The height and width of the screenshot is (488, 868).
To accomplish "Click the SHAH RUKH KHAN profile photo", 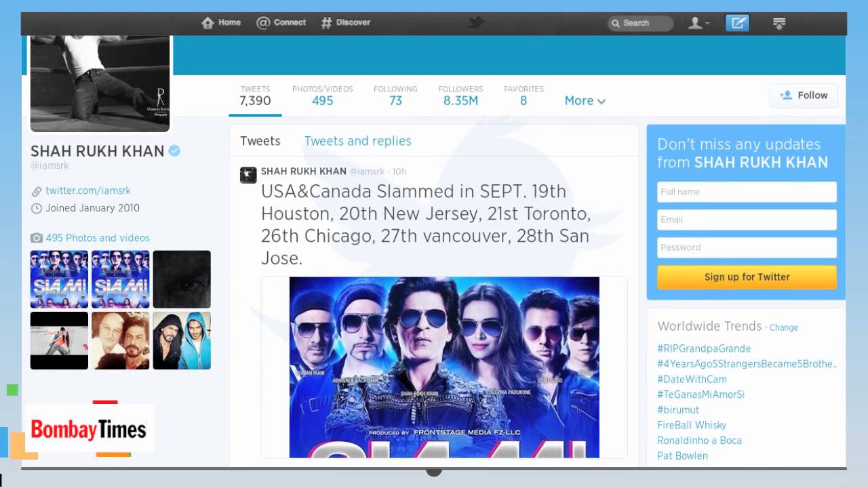I will tap(100, 83).
